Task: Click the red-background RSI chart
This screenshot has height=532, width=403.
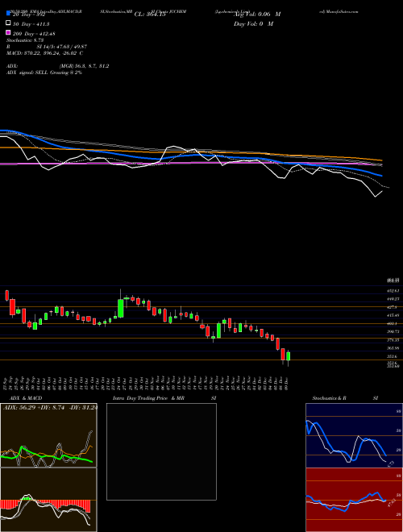Action: point(354,500)
